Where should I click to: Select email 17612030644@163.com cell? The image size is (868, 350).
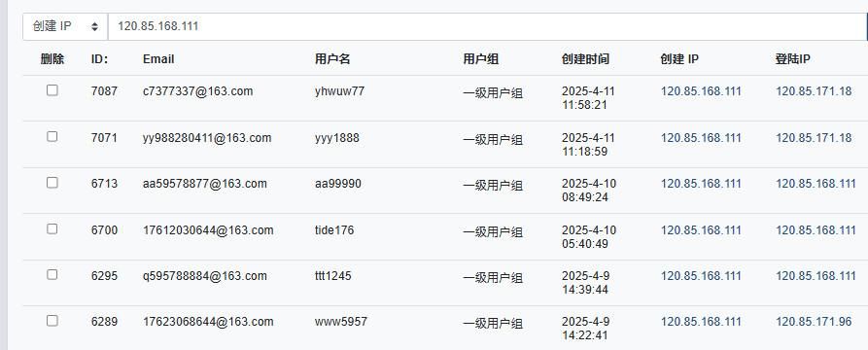pyautogui.click(x=208, y=229)
